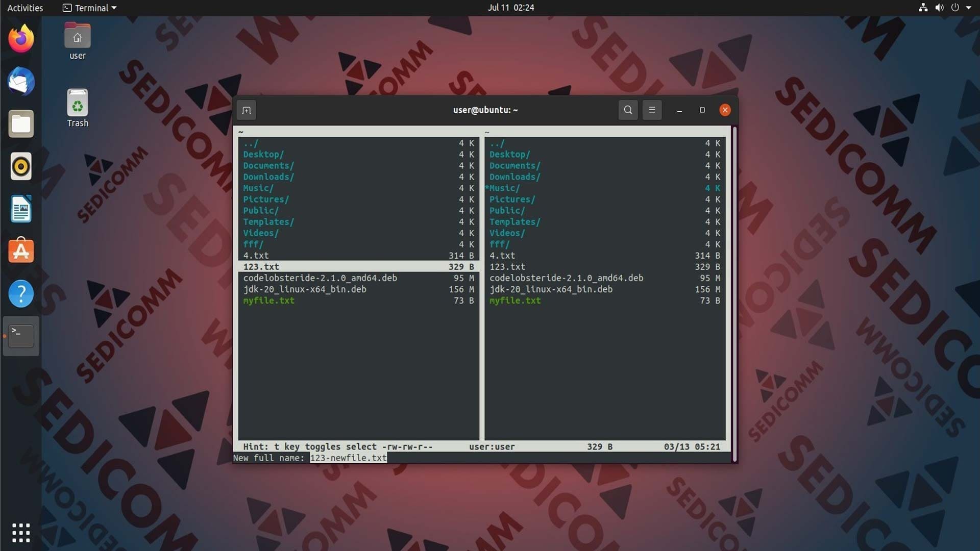Click the volume icon in top bar

click(x=939, y=8)
